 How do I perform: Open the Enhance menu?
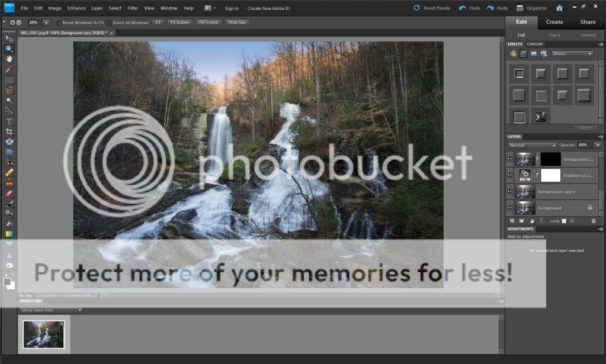coord(76,8)
